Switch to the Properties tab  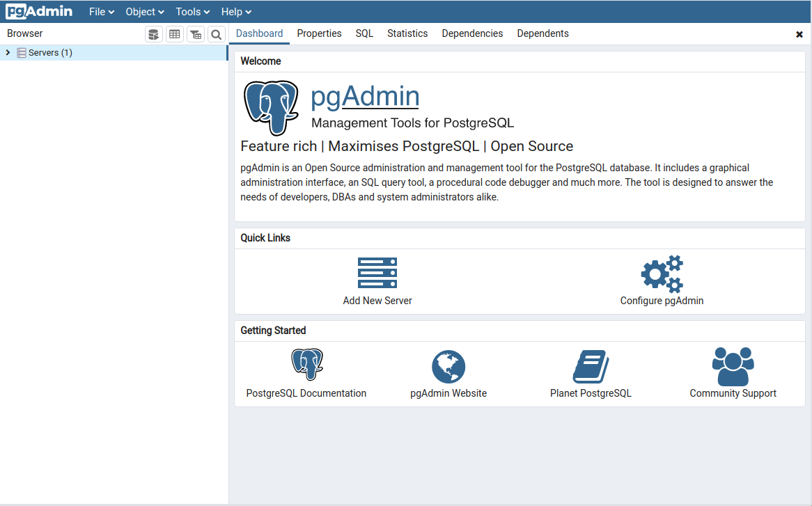point(319,33)
